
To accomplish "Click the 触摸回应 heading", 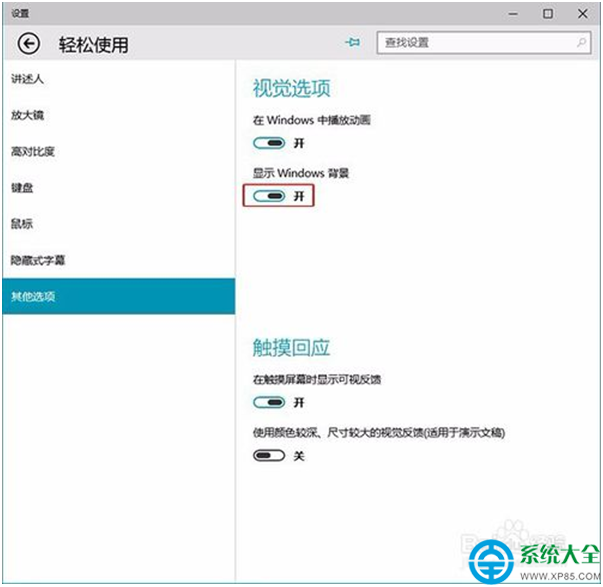I will (292, 348).
